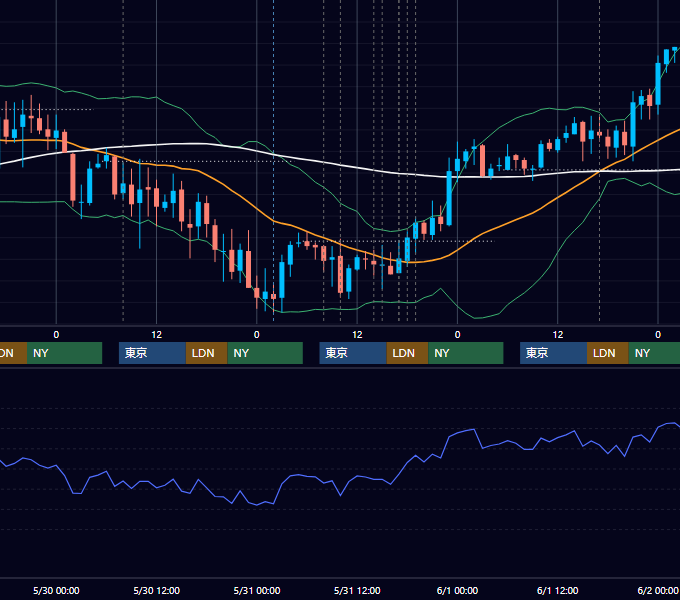Click the hour label 0 above 5/31 00:00
The height and width of the screenshot is (600, 680).
click(257, 335)
